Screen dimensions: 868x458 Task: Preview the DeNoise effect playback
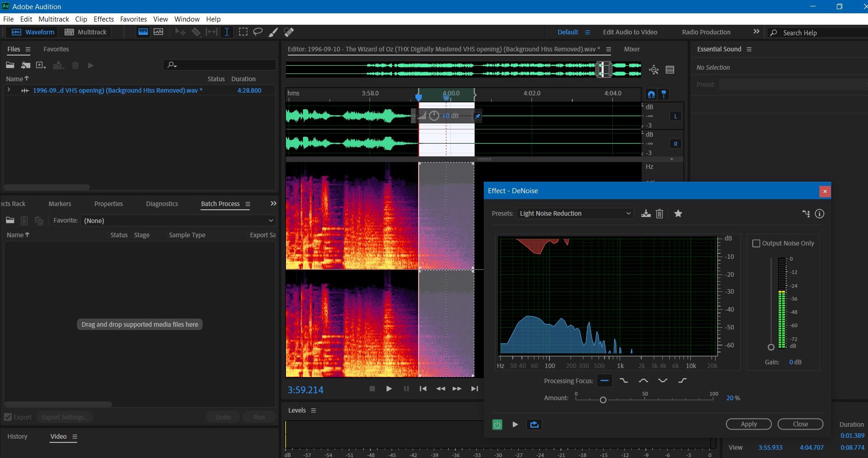515,424
